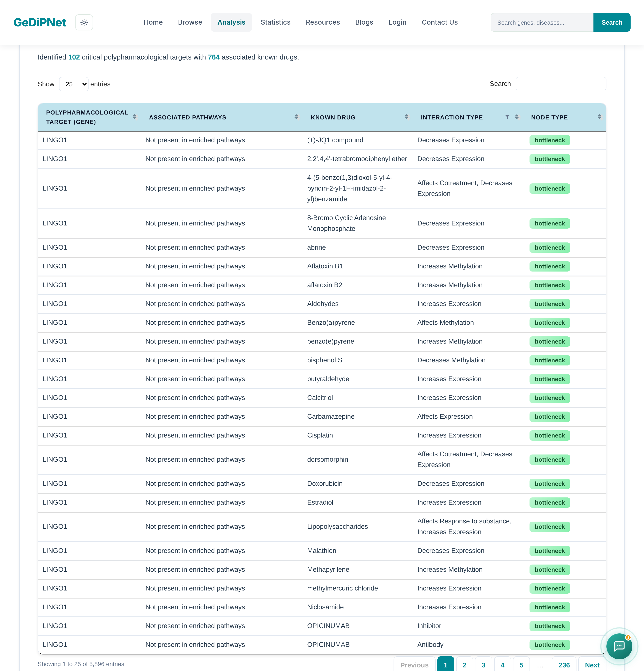
Task: Select the '8-Bromo Cyclic Adenosine Monophosphate' cell
Action: coord(346,223)
